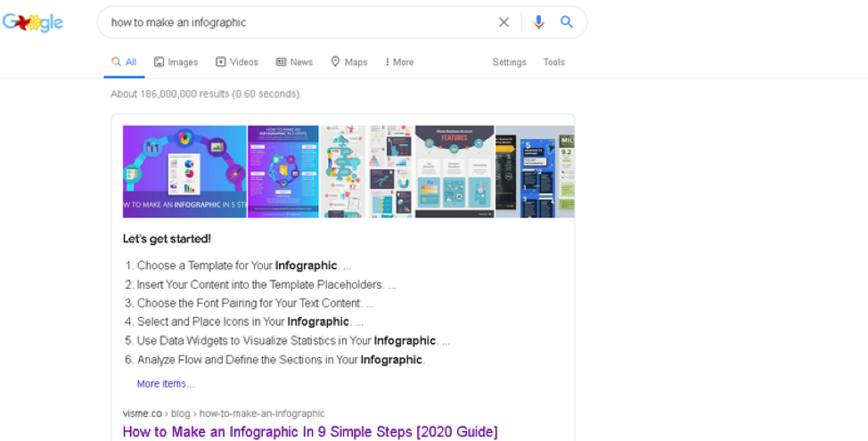
Task: Go to the Maps tab
Action: [x=348, y=62]
